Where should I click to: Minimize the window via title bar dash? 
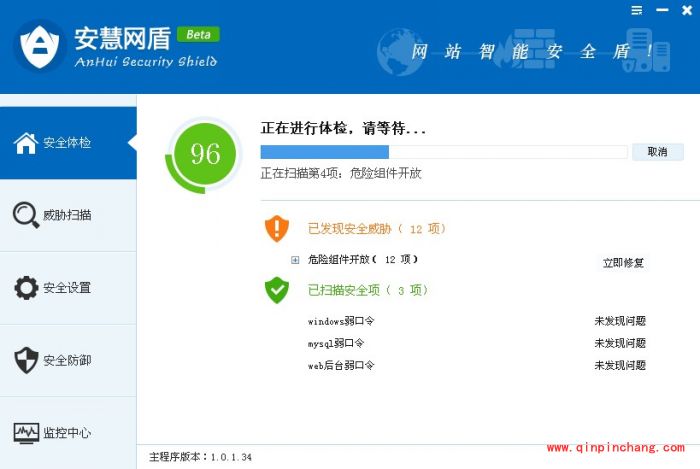pos(662,10)
